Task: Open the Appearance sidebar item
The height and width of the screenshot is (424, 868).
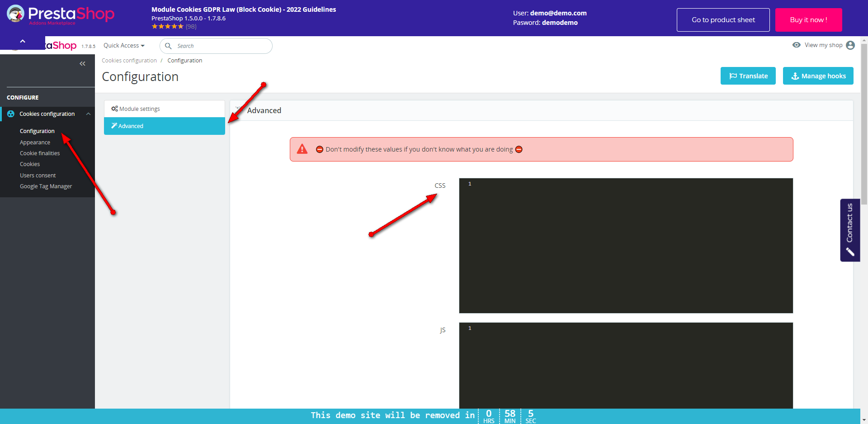Action: coord(35,143)
